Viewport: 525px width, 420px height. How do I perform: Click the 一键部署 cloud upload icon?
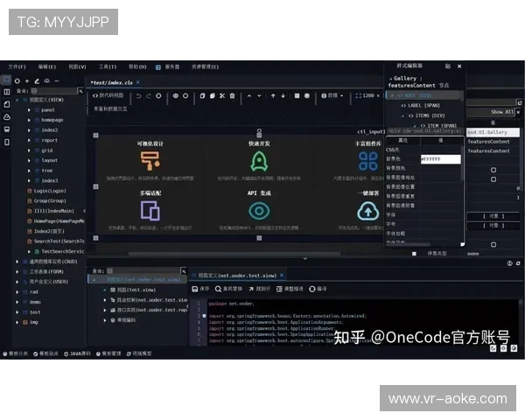tap(367, 210)
